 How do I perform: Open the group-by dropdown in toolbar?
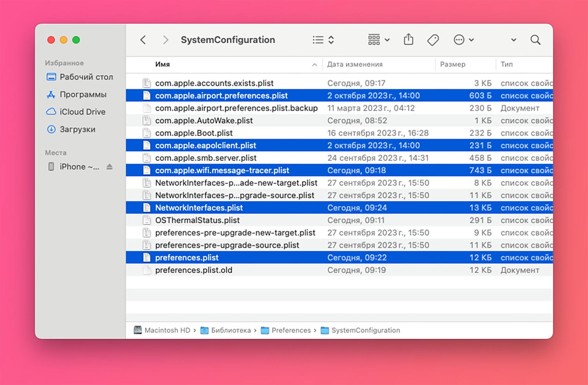378,40
